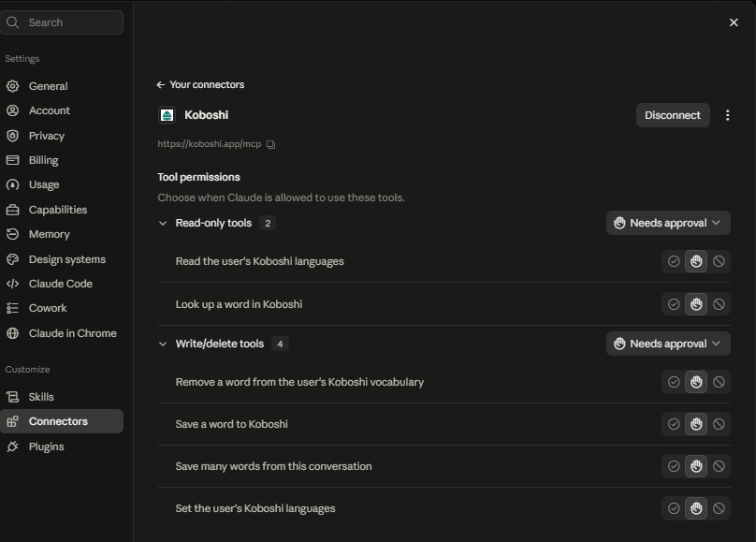Open the Memory settings page

pos(62,234)
